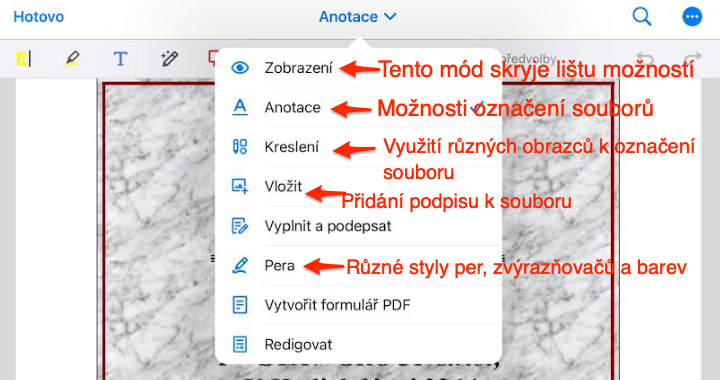
Task: Click the document icon for Vytvořit formulář PDF
Action: tap(240, 305)
